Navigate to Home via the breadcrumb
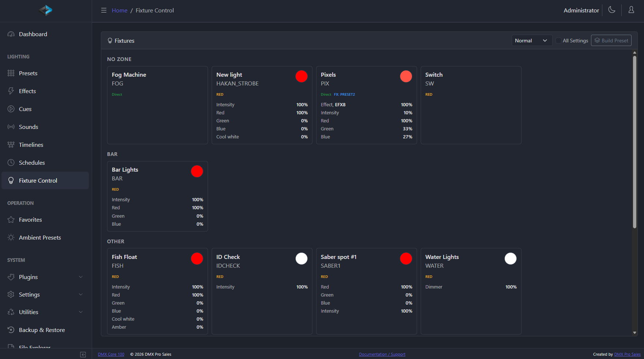Screen dimensions: 644x359 (x=120, y=10)
